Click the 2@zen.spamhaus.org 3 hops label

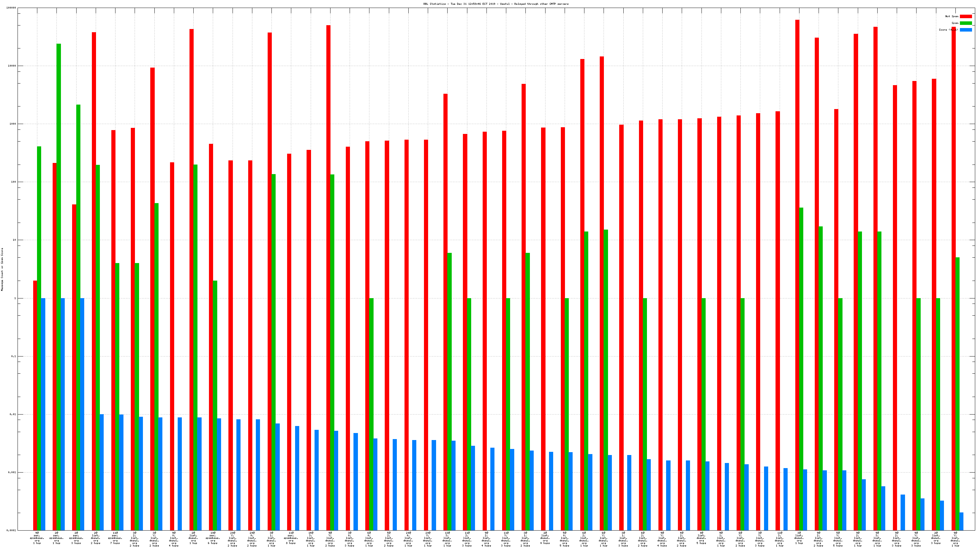point(76,538)
